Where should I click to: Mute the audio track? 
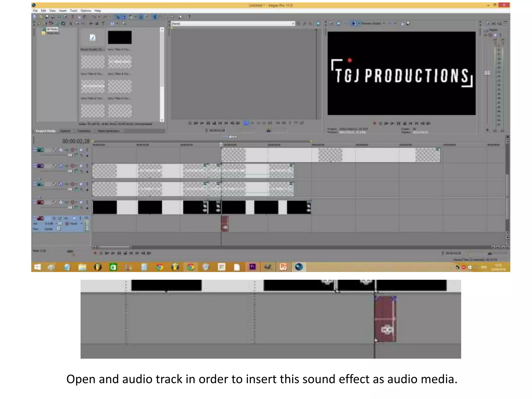(x=74, y=218)
